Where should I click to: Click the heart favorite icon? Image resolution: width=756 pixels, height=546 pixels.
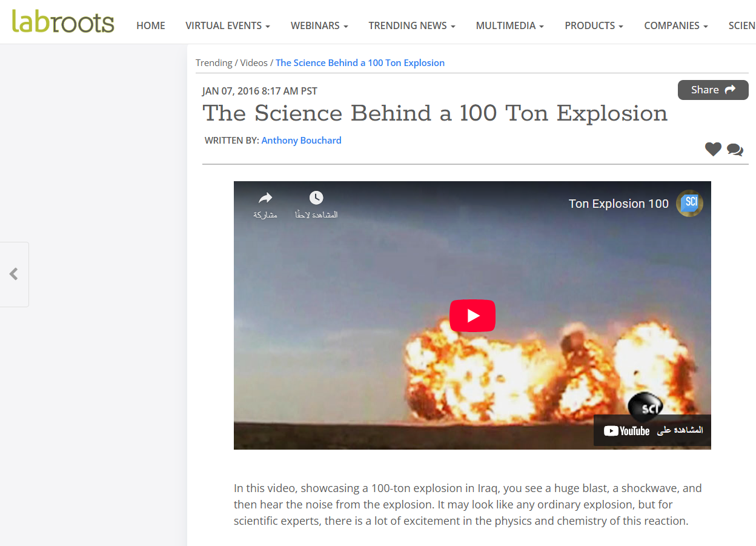tap(713, 149)
